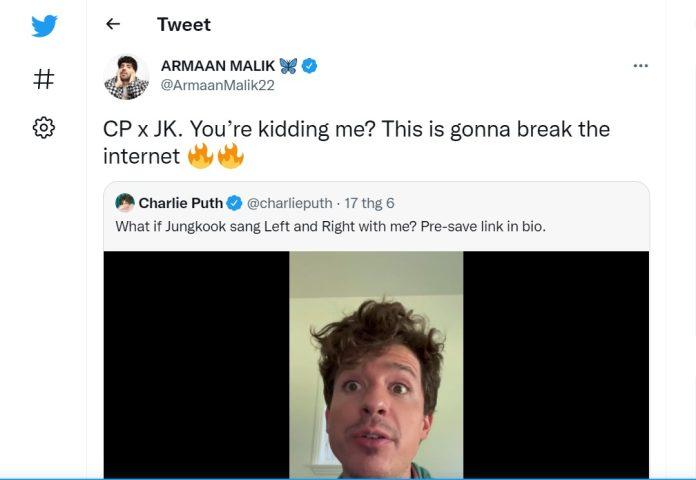Open the Explore hashtag icon
This screenshot has height=480, width=696.
pos(44,79)
